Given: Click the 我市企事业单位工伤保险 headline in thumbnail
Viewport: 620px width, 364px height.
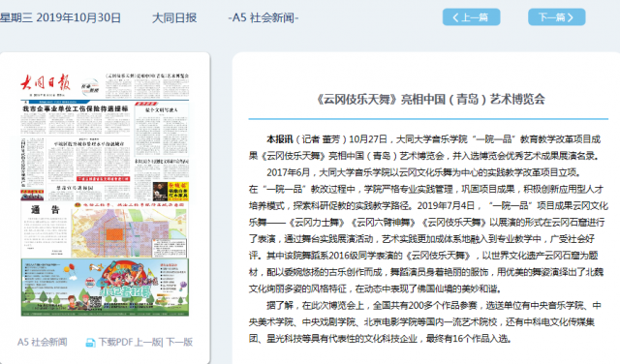Looking at the screenshot, I should [x=76, y=108].
